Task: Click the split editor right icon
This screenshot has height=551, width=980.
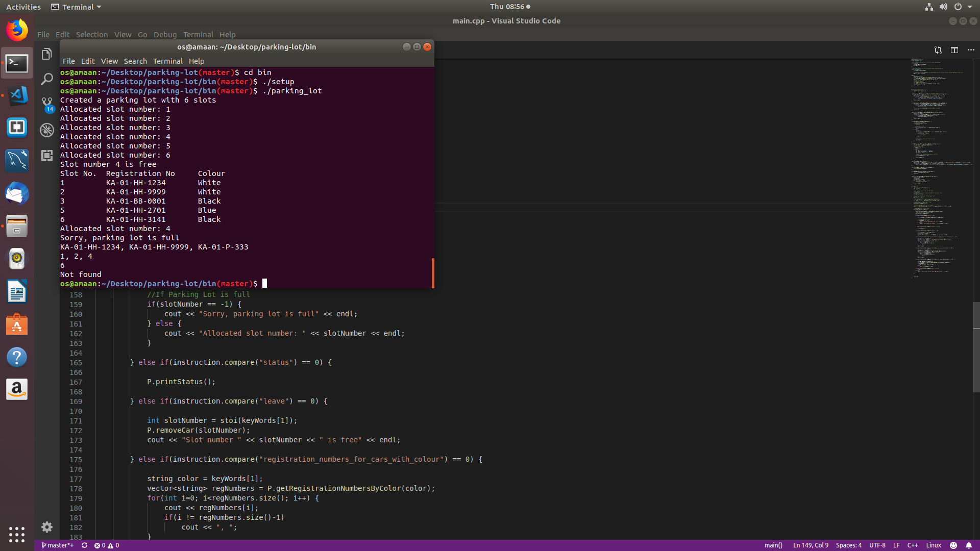Action: [954, 50]
